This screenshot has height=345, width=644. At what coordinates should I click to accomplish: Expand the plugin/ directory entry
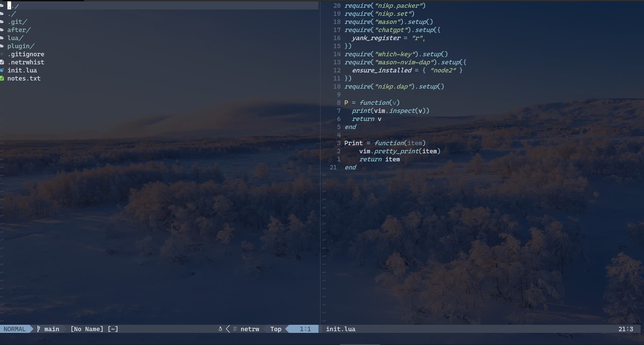[x=21, y=46]
